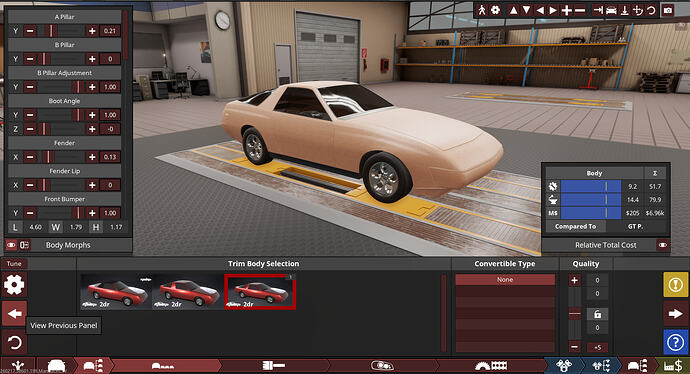Image resolution: width=690 pixels, height=374 pixels.
Task: Select the first 2dr trim body thumbnail
Action: pos(116,292)
